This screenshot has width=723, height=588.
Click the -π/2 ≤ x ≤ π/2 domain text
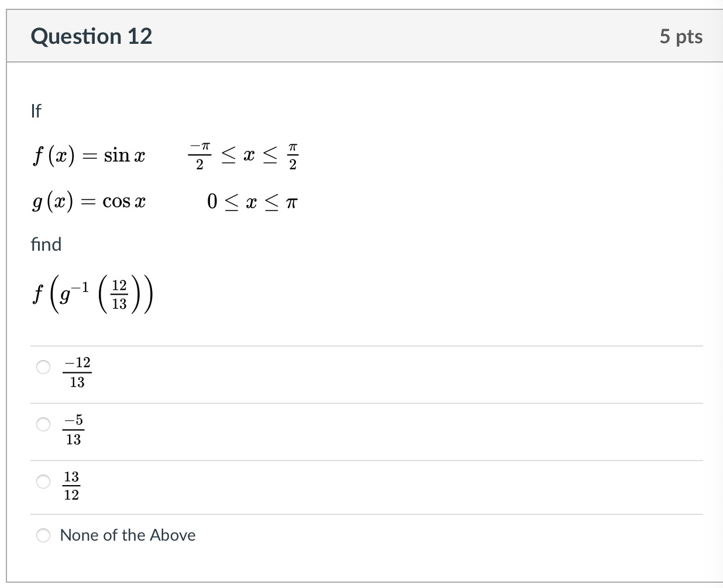(x=243, y=155)
